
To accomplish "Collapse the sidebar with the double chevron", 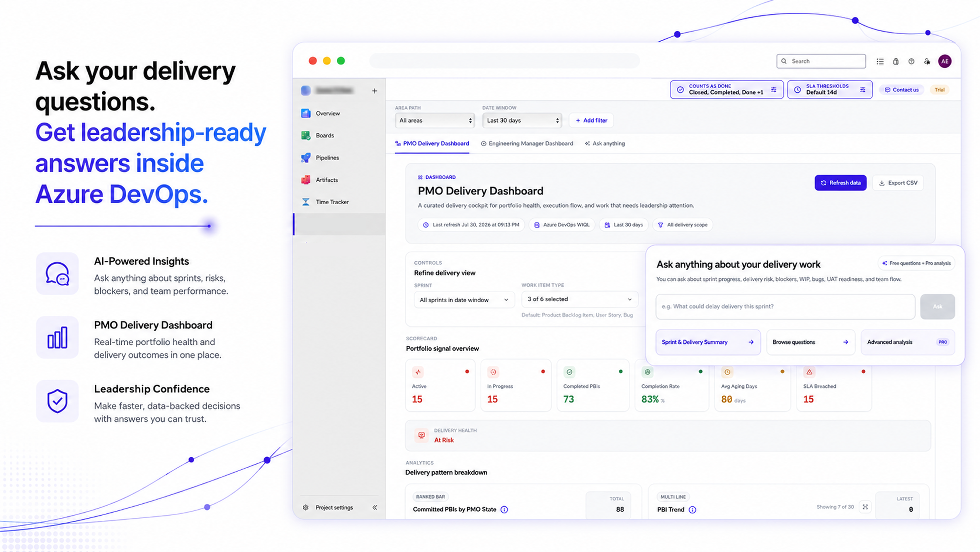I will pos(375,507).
